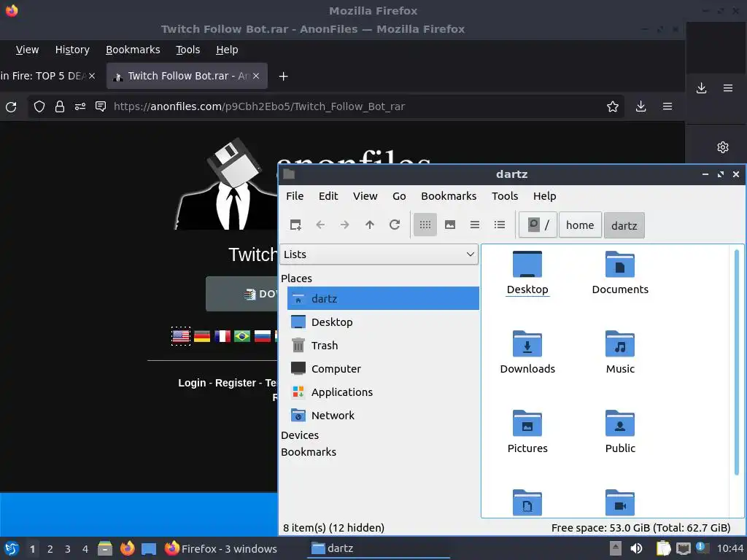Open Help menu in file manager
The image size is (747, 560).
(544, 196)
